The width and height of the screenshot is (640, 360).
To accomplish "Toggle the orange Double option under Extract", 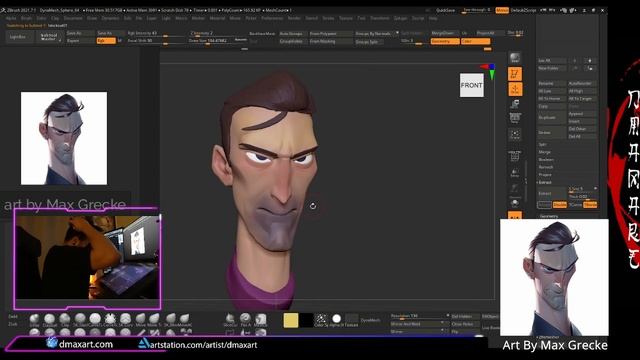I will pos(560,204).
